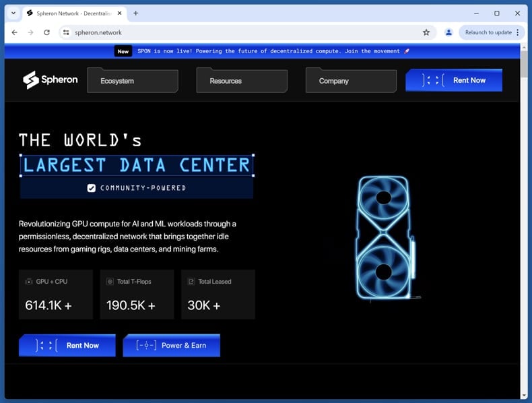Image resolution: width=532 pixels, height=403 pixels.
Task: Click the Total T-Flops stat icon
Action: pos(110,282)
